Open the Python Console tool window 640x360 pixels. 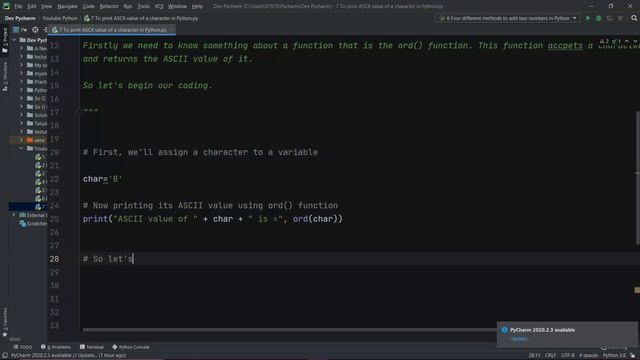(131, 347)
